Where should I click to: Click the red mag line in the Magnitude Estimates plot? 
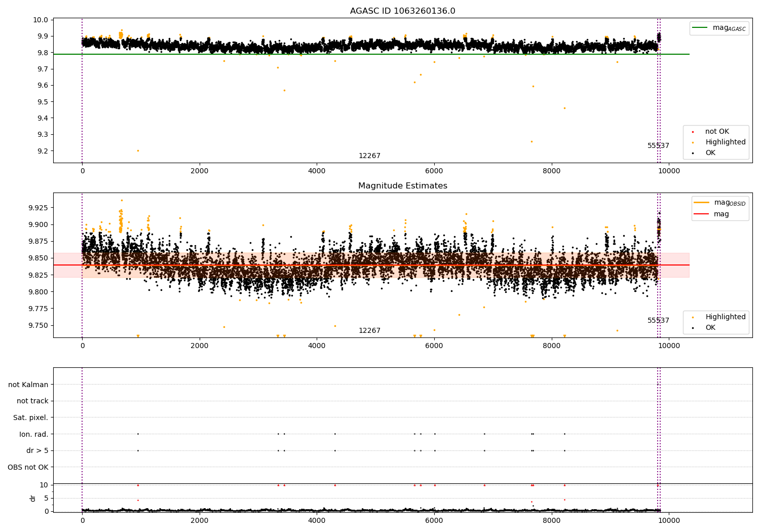371,265
